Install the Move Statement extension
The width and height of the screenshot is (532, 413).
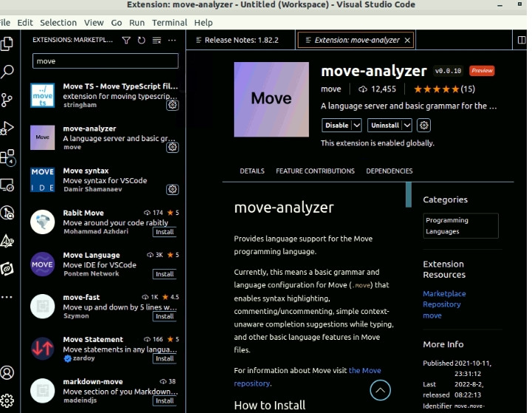coord(165,358)
